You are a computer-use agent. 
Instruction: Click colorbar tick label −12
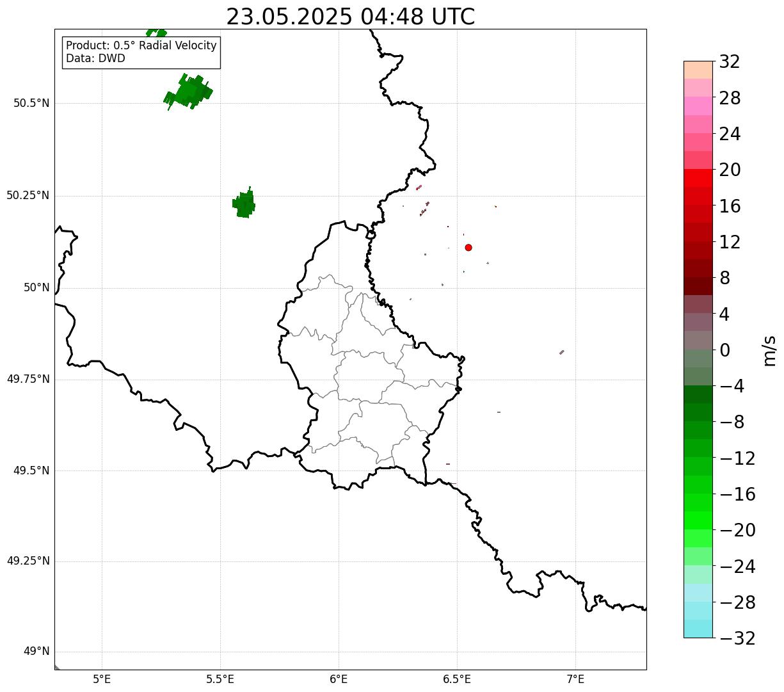point(737,458)
